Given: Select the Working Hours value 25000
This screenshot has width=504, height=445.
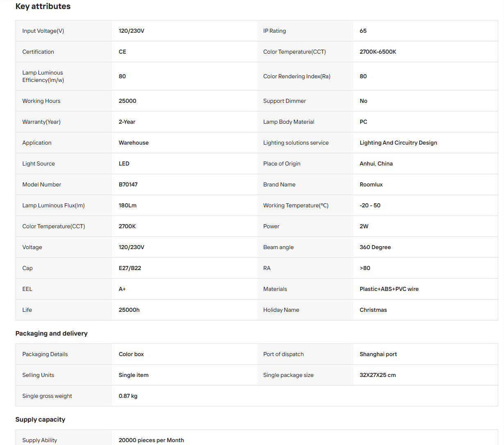Looking at the screenshot, I should tap(127, 101).
